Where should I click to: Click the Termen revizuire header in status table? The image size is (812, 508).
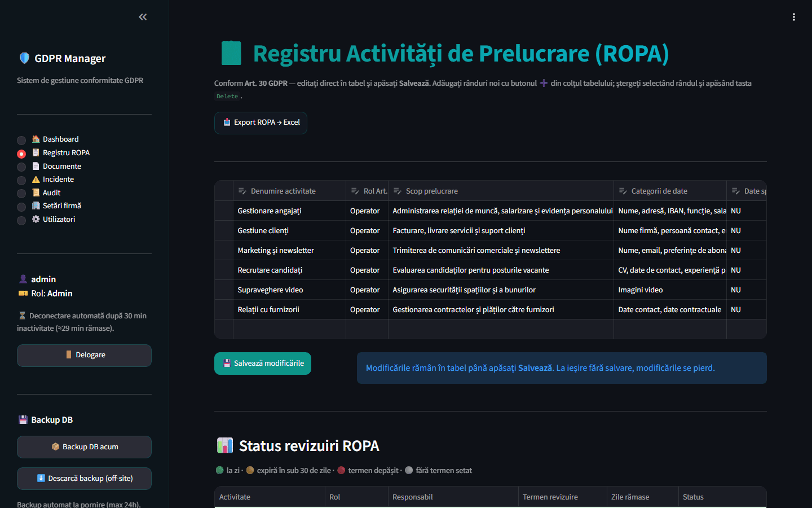coord(563,497)
